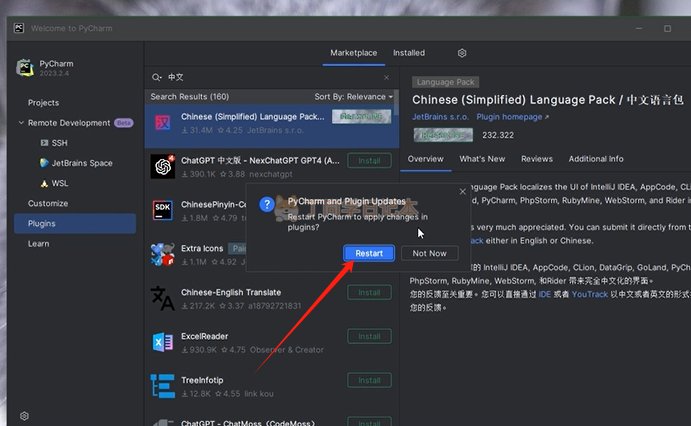Open the What's New tab
The height and width of the screenshot is (426, 691).
(482, 159)
